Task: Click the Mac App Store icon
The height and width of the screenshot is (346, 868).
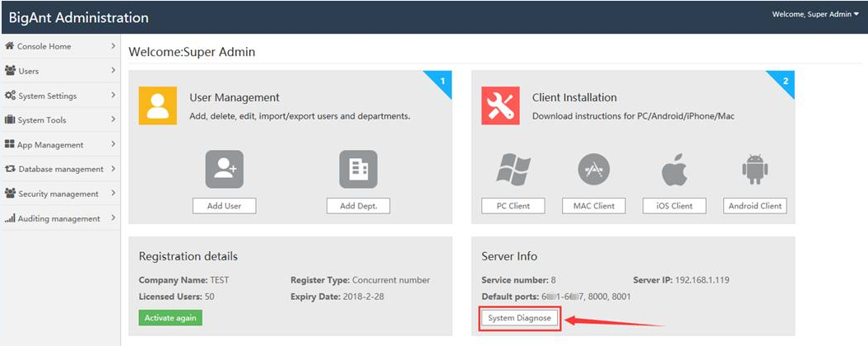Action: [x=594, y=169]
